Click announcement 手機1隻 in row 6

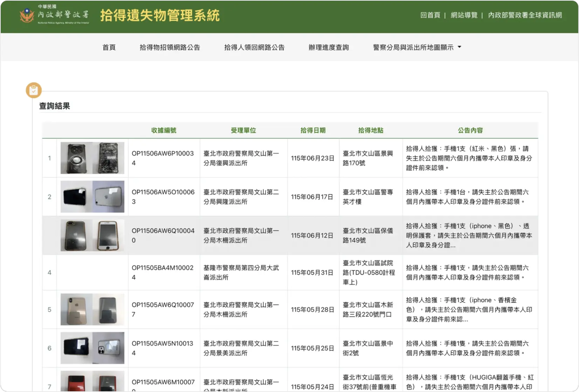(x=467, y=348)
